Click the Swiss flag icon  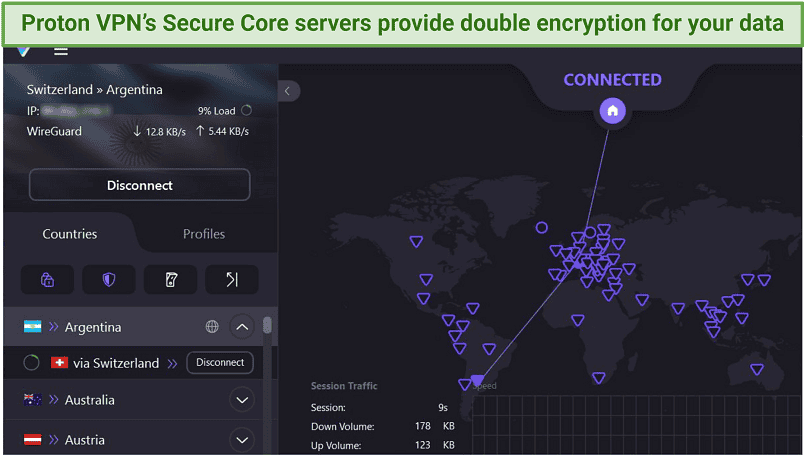pos(60,363)
